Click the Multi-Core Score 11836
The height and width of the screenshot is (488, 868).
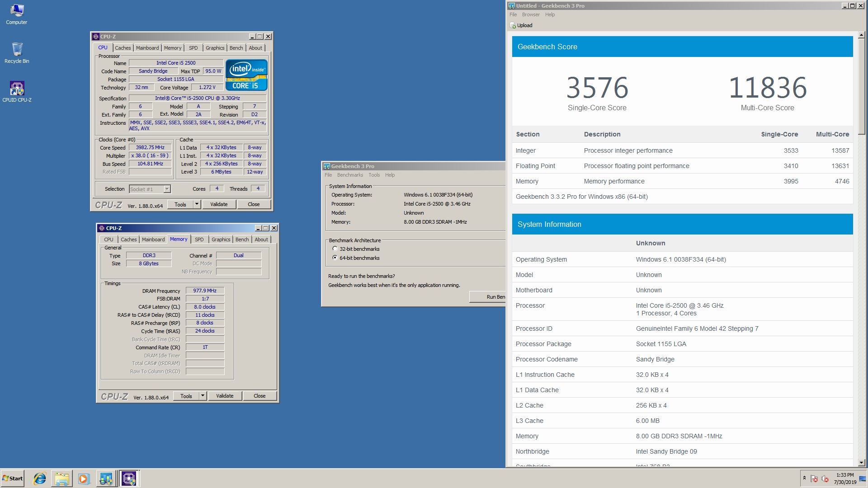[x=768, y=88]
